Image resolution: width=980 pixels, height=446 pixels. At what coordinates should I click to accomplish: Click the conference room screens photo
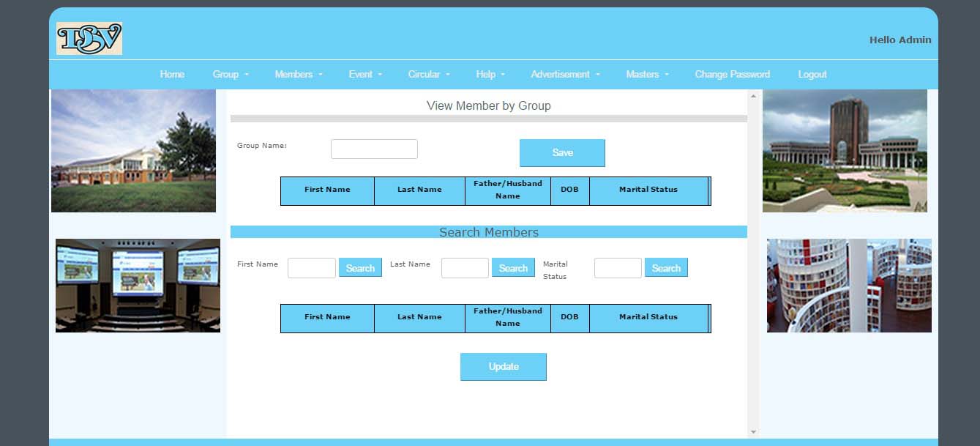pos(138,286)
